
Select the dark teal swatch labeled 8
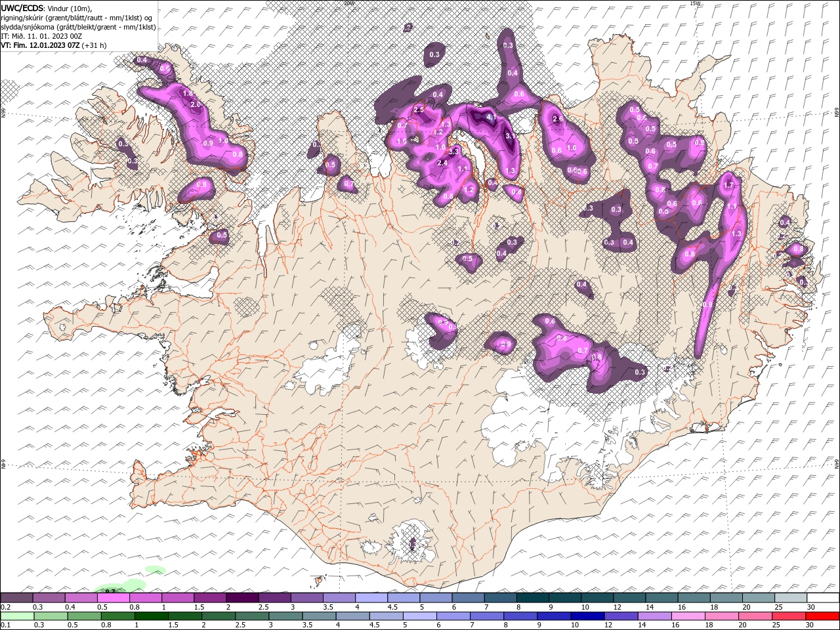click(x=533, y=598)
